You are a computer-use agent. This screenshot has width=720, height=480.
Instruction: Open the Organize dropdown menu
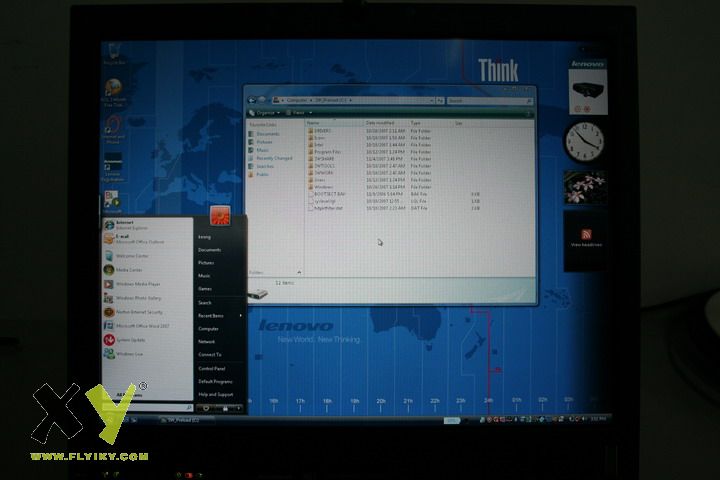tap(265, 113)
